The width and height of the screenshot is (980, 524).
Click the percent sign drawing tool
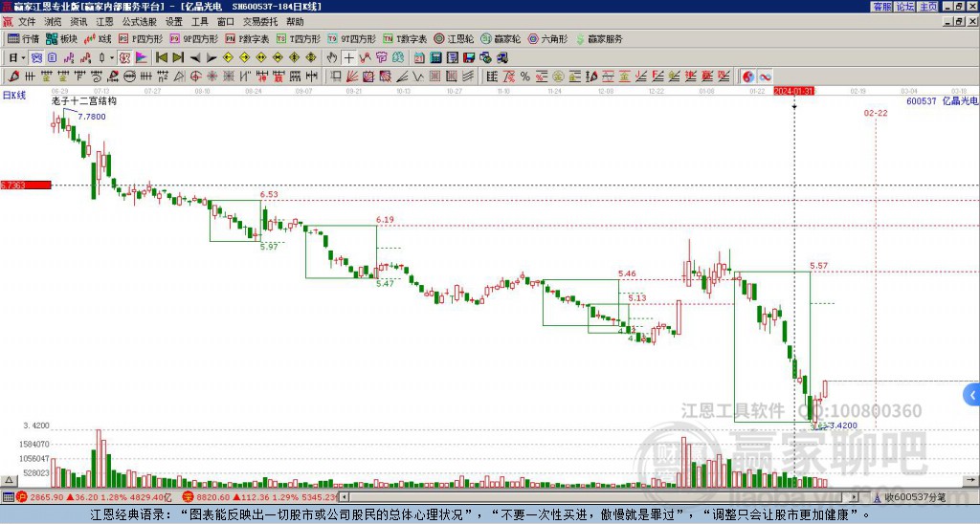click(x=525, y=76)
